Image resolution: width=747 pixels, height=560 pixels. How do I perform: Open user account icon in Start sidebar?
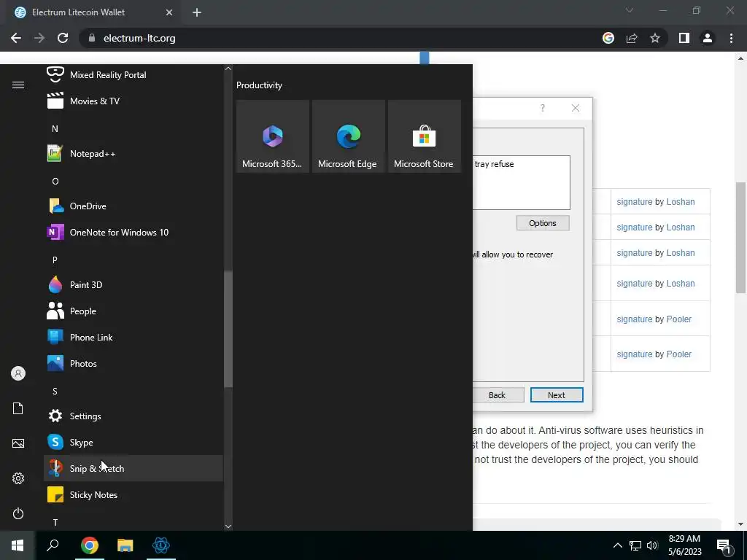18,373
